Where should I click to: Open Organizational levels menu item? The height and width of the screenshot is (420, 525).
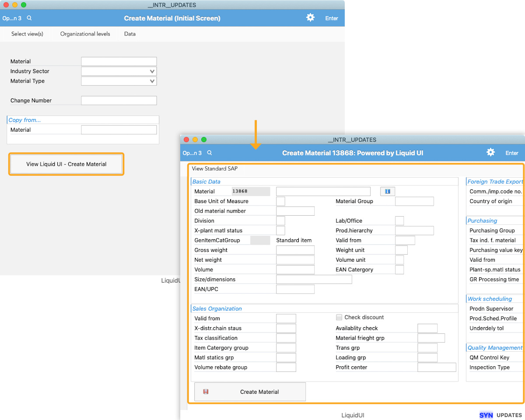point(85,34)
